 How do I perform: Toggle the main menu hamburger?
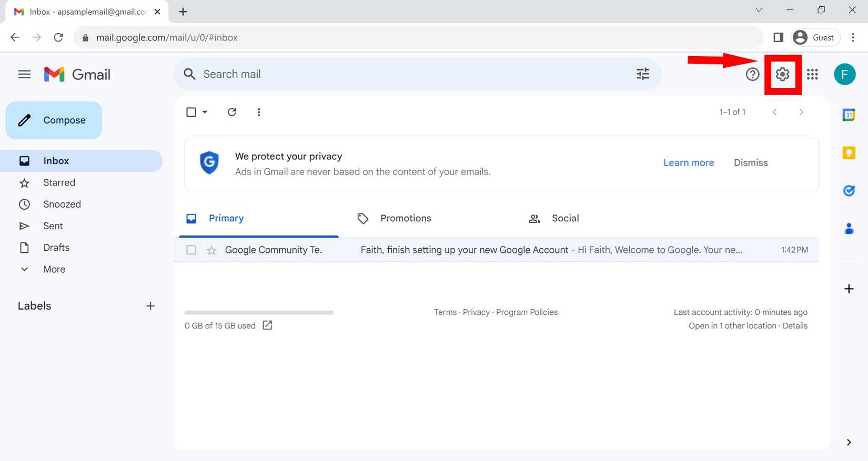[24, 75]
